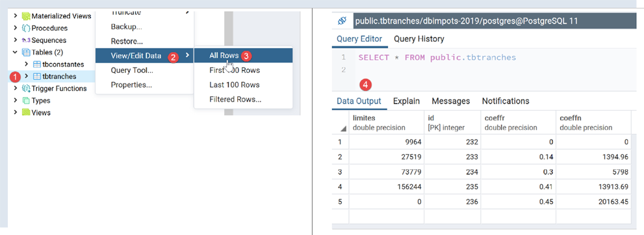Select the tbconstantes tree item label
644x235 pixels.
point(63,64)
